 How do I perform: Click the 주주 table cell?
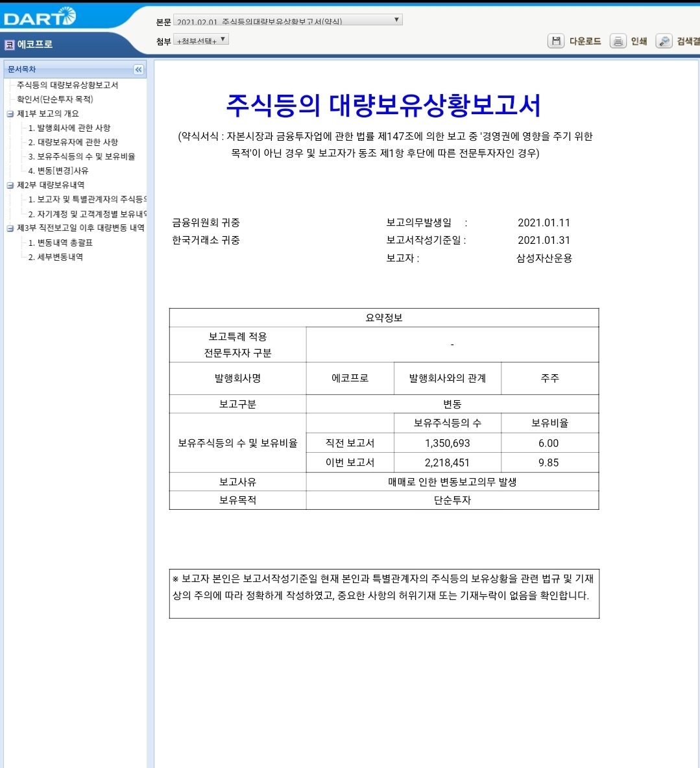549,378
